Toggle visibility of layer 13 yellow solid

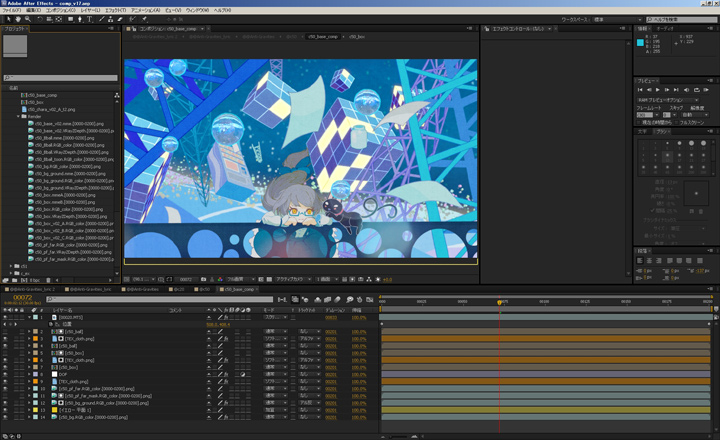coord(5,410)
